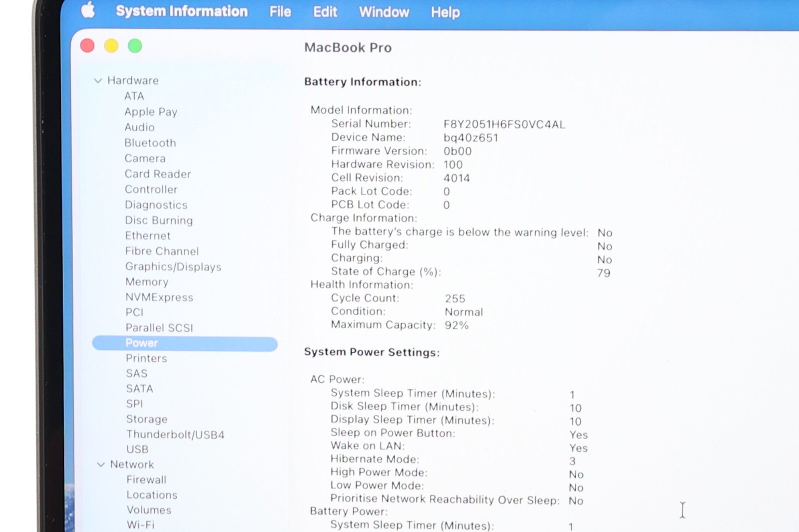The width and height of the screenshot is (799, 532).
Task: Select Graphics/Displays in the sidebar
Action: (173, 266)
